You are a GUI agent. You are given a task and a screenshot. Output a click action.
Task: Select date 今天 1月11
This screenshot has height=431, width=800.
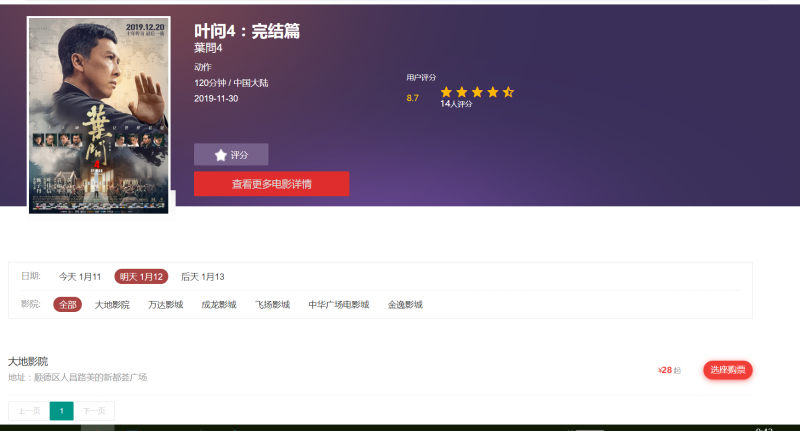[80, 277]
